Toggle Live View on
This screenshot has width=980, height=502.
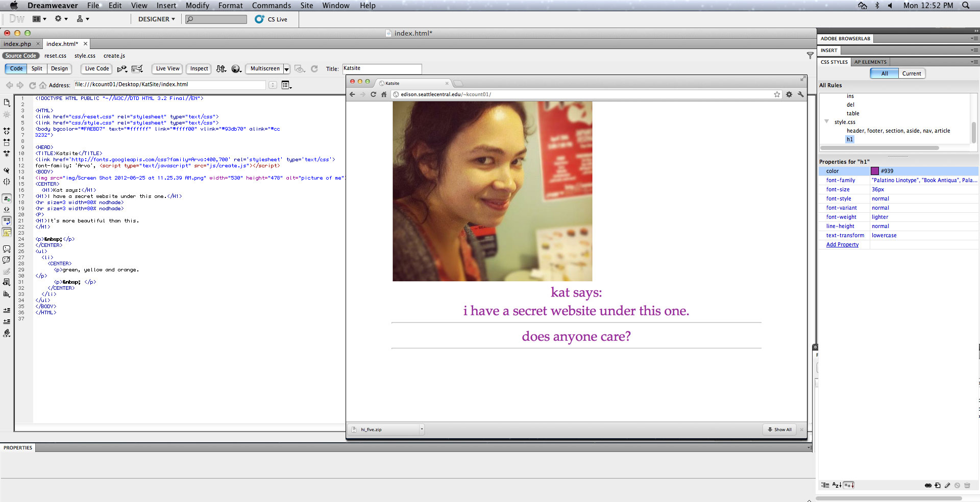(x=167, y=69)
